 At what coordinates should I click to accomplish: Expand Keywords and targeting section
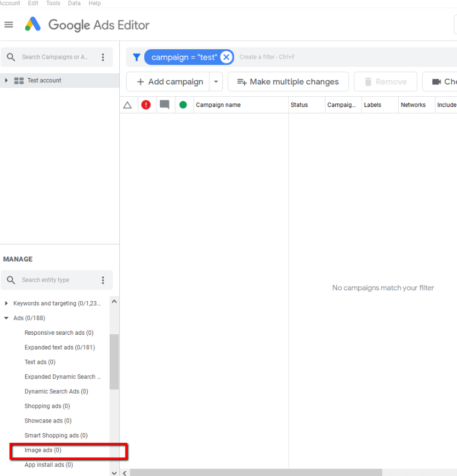point(6,303)
